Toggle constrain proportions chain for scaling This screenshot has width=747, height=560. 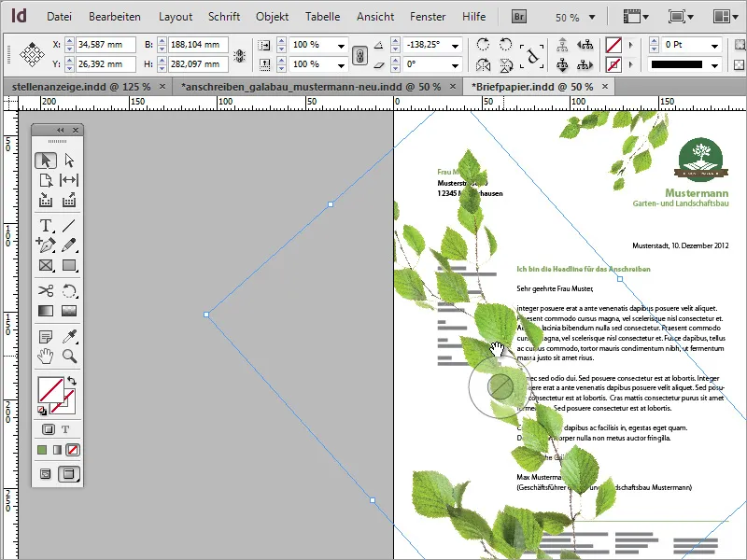359,55
